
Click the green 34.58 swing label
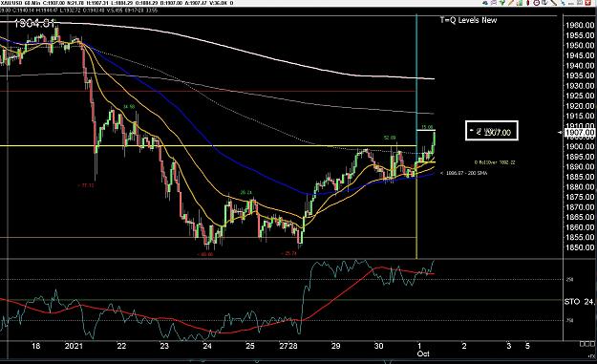(x=129, y=107)
